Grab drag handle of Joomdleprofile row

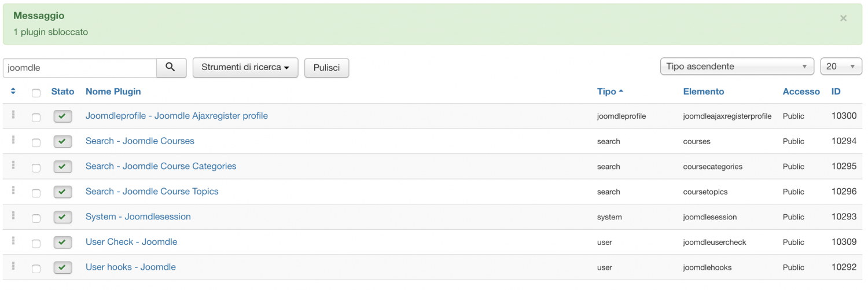pyautogui.click(x=13, y=115)
